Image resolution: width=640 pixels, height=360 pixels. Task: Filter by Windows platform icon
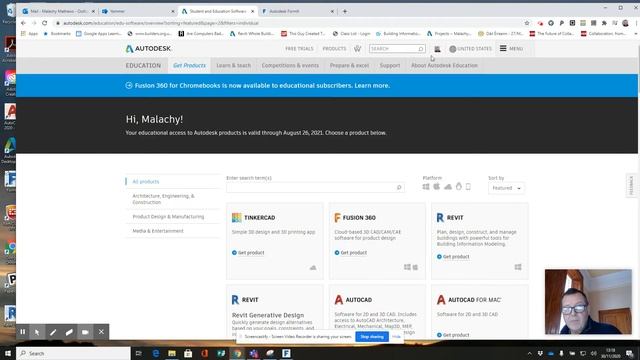pyautogui.click(x=426, y=187)
